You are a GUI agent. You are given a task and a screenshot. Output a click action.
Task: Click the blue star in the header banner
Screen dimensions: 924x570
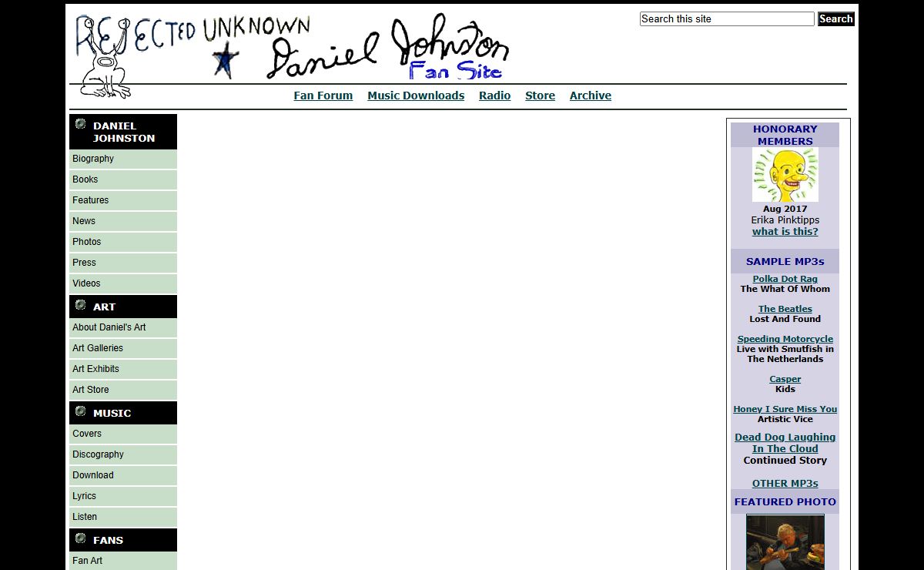tap(225, 61)
